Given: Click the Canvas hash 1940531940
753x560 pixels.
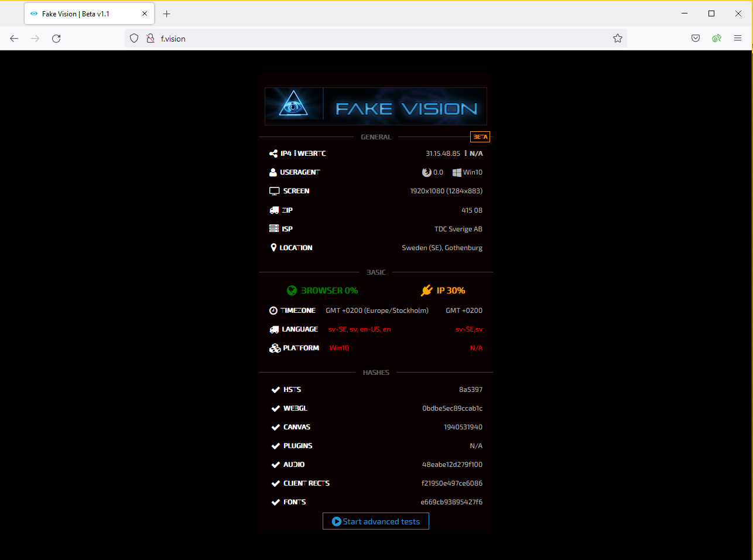Looking at the screenshot, I should pos(463,427).
